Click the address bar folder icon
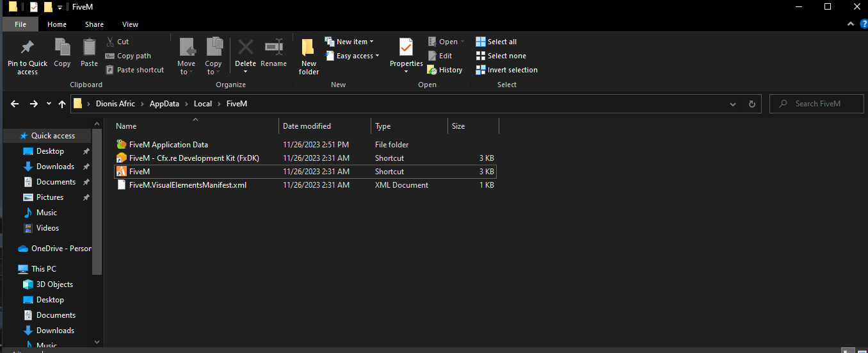Image resolution: width=868 pixels, height=353 pixels. [x=78, y=104]
